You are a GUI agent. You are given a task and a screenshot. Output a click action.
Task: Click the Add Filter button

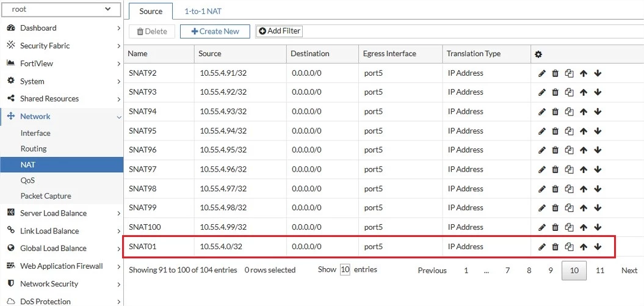[x=280, y=31]
